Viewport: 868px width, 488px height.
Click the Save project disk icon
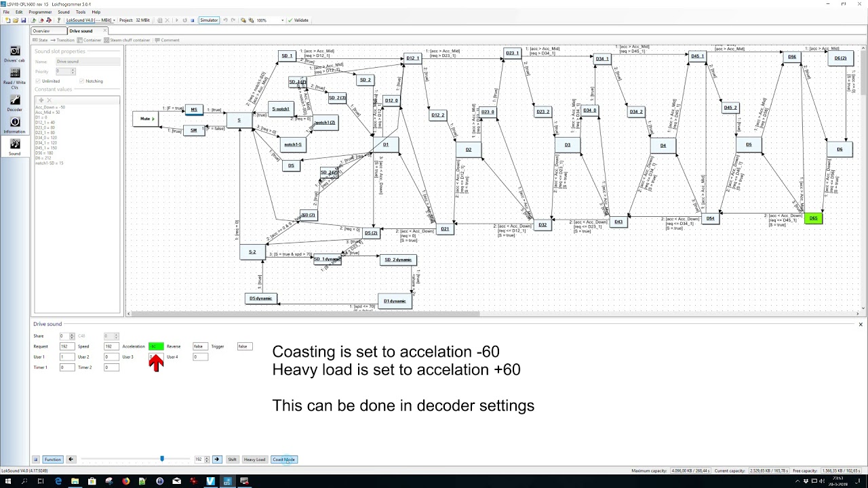tap(24, 20)
